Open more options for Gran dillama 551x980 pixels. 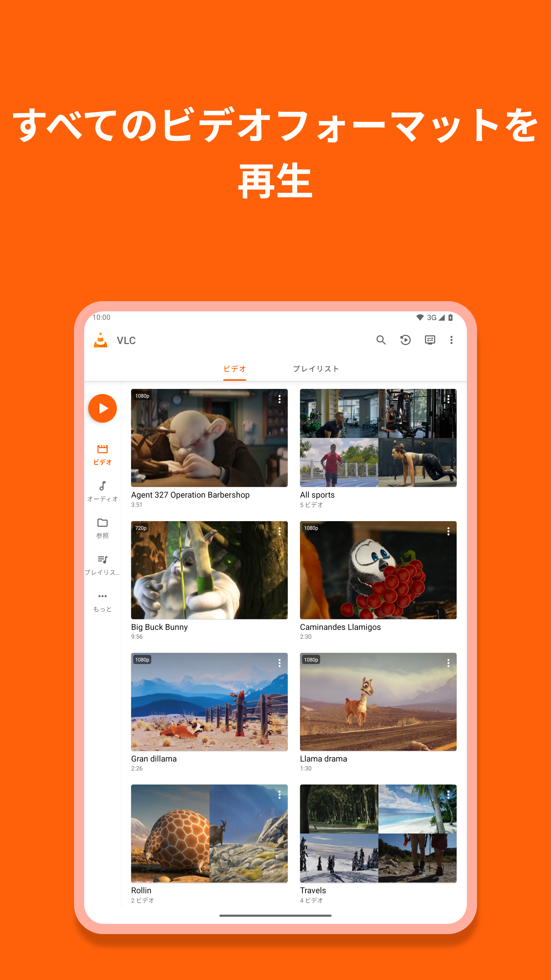(280, 663)
